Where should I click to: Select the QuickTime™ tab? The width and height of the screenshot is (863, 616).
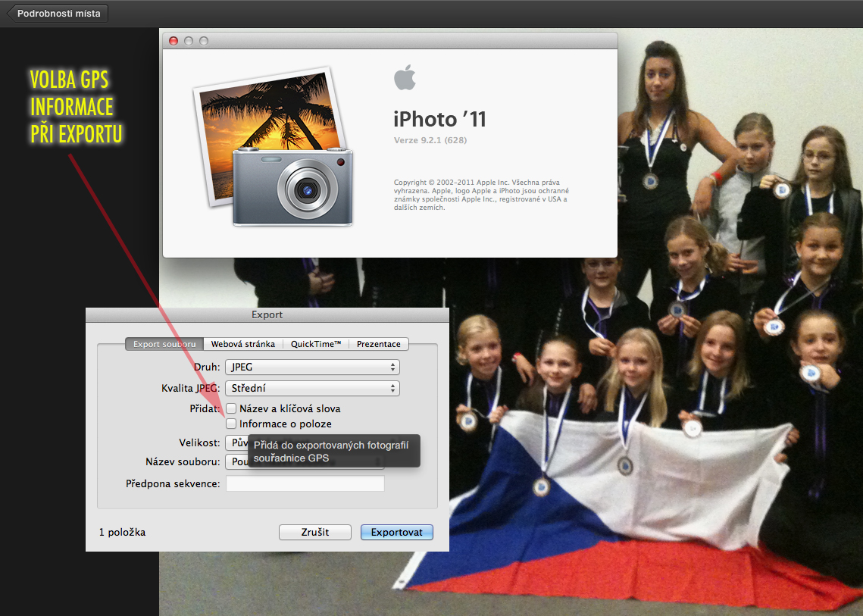(315, 343)
